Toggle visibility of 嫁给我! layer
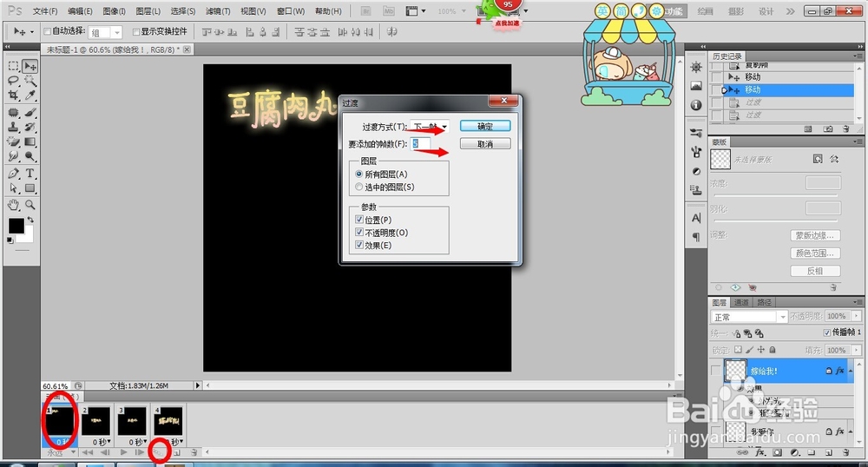868x467 pixels. (716, 371)
